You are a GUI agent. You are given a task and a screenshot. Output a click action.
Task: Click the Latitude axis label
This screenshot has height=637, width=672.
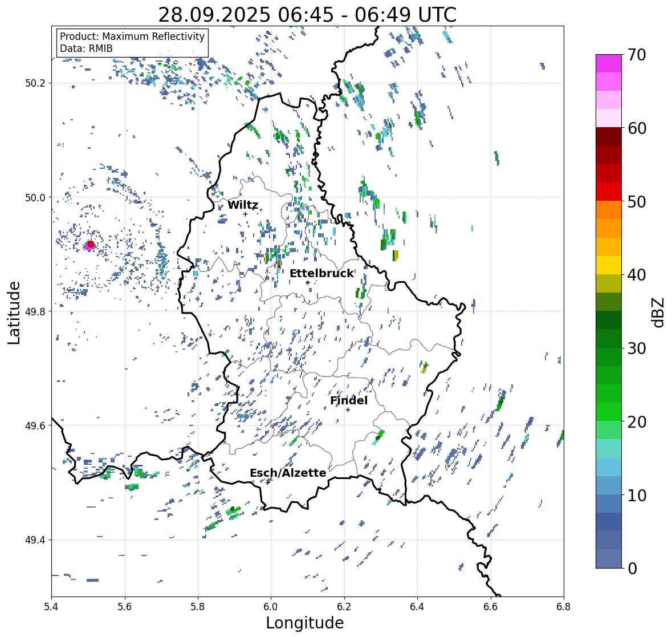click(14, 313)
